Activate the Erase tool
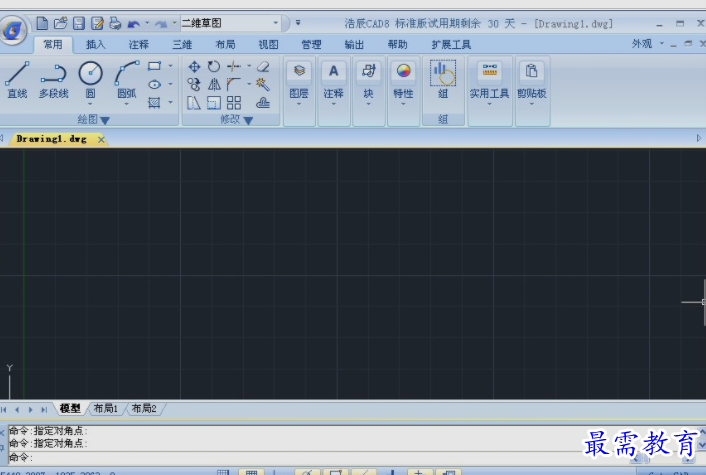 pos(263,67)
